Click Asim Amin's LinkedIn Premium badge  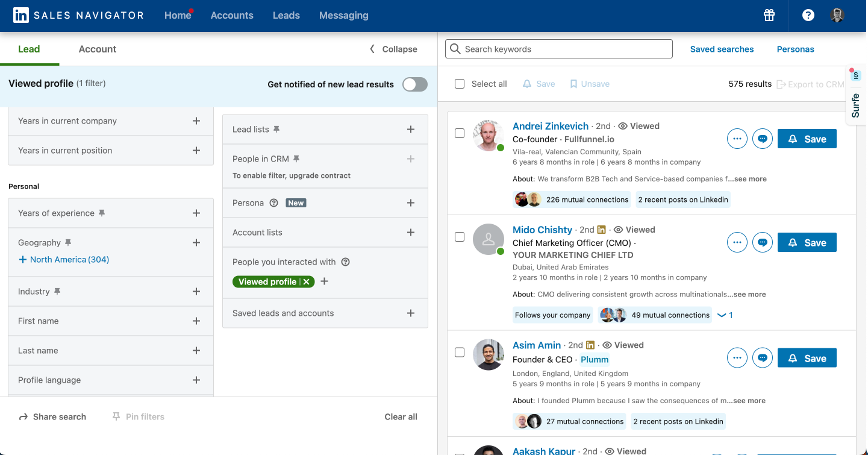pyautogui.click(x=590, y=345)
